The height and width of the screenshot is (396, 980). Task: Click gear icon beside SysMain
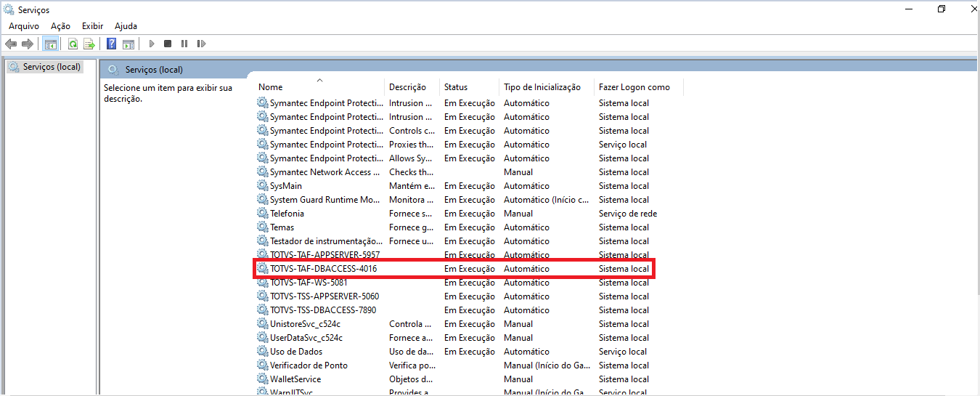tap(263, 186)
